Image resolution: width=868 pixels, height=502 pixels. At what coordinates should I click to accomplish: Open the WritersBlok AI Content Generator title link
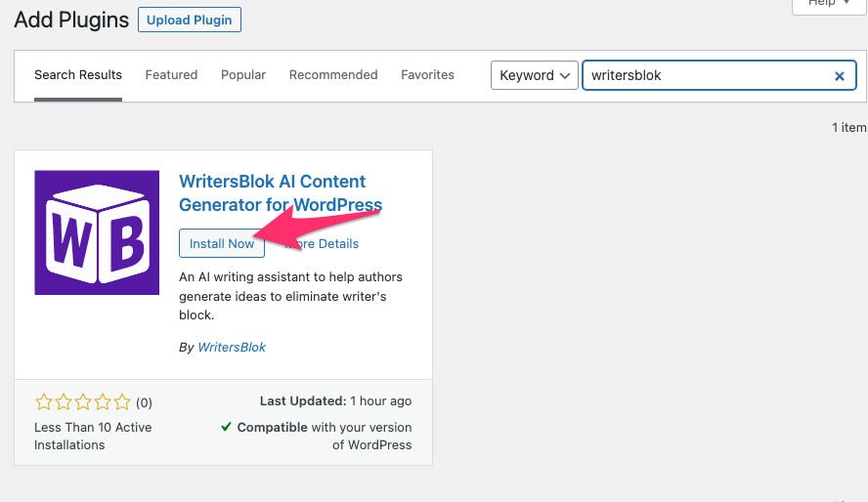pos(281,193)
